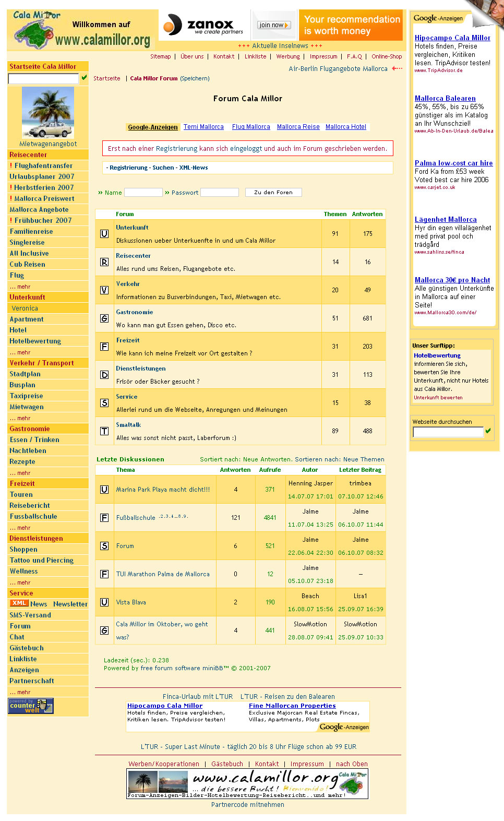Open thread 'Marina Park Playa macht dicht!!!'
Image resolution: width=504 pixels, height=821 pixels.
coord(163,490)
